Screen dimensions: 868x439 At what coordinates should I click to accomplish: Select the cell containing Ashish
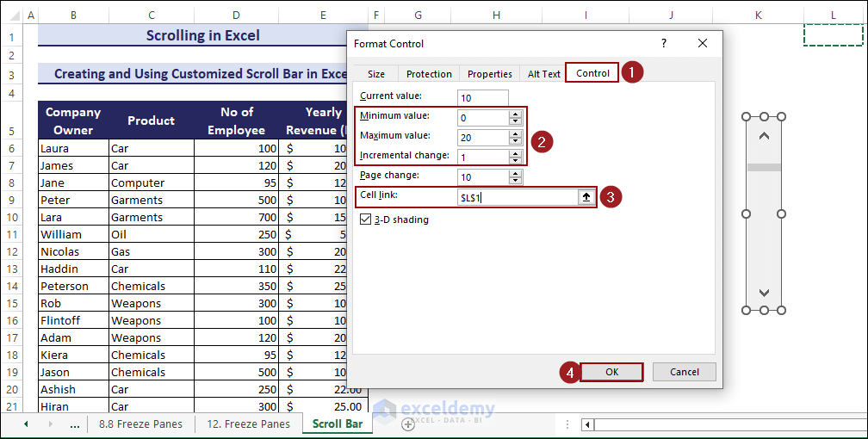coord(73,389)
